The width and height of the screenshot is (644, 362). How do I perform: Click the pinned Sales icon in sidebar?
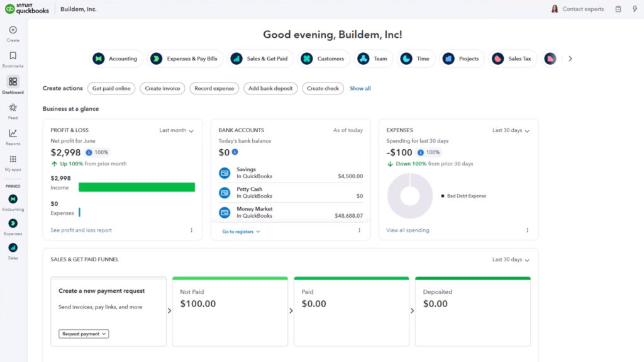[13, 248]
